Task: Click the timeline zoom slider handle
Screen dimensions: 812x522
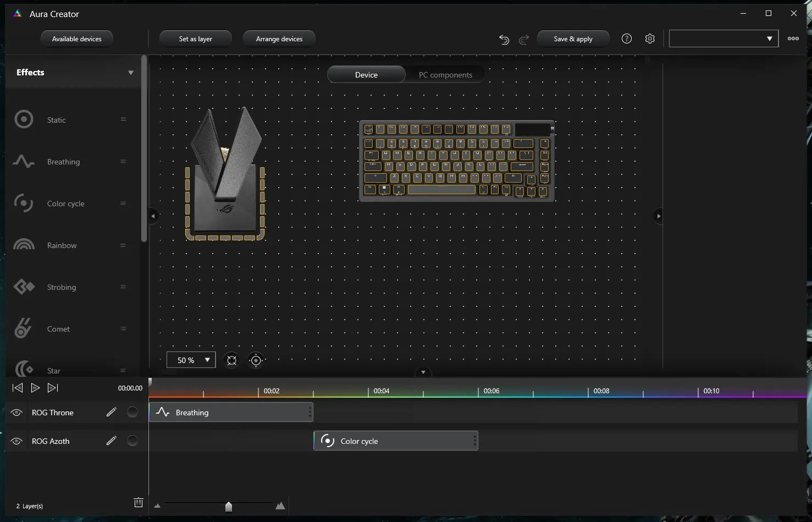Action: [229, 506]
